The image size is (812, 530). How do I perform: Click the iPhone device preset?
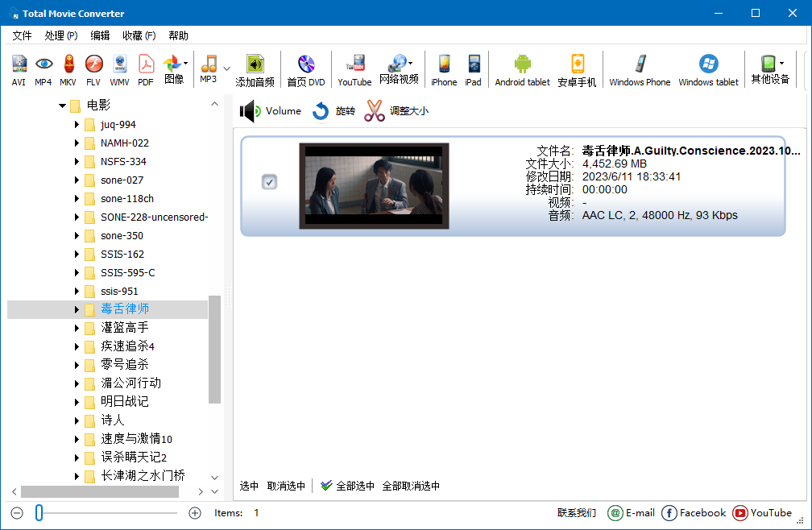tap(443, 68)
